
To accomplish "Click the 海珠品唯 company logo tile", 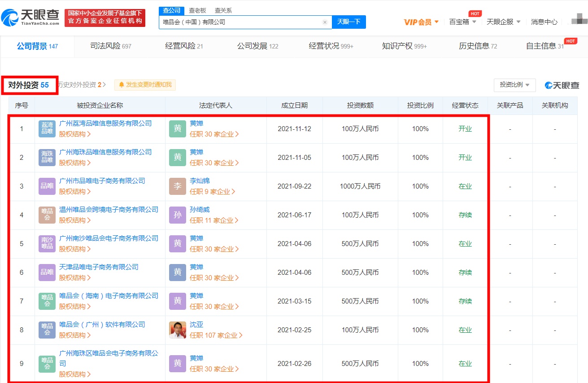I will point(47,158).
